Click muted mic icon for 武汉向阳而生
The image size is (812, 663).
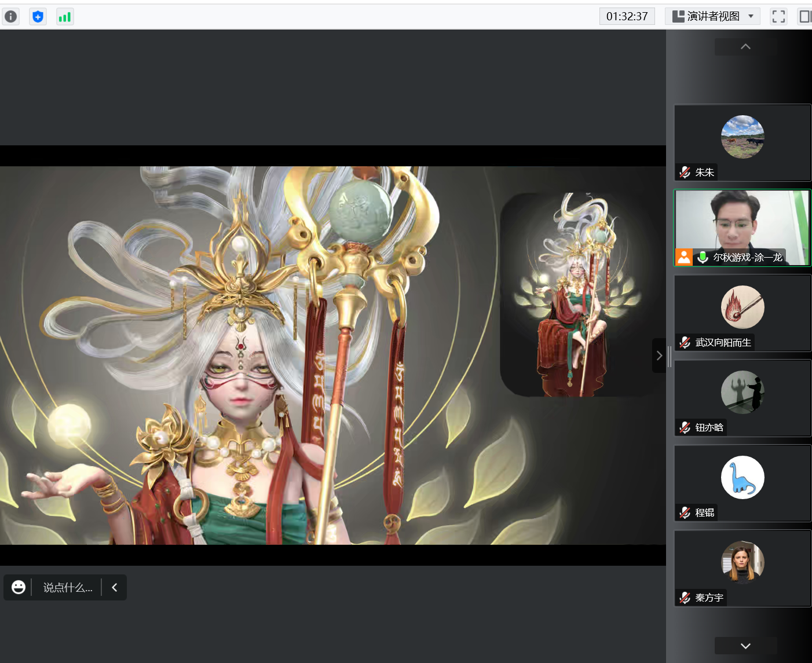click(685, 342)
